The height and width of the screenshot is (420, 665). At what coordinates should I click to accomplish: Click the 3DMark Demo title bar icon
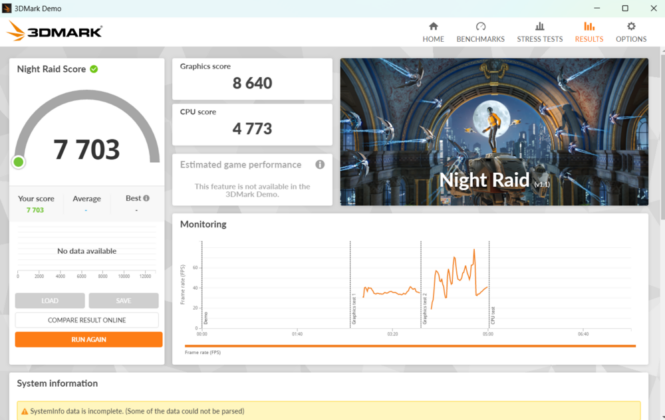[6, 8]
